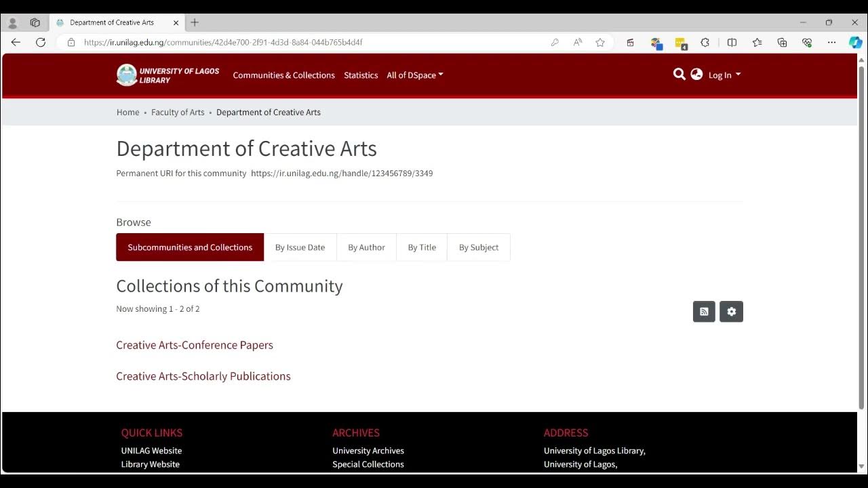Click the DSpace search magnifier icon
This screenshot has height=488, width=868.
tap(679, 75)
